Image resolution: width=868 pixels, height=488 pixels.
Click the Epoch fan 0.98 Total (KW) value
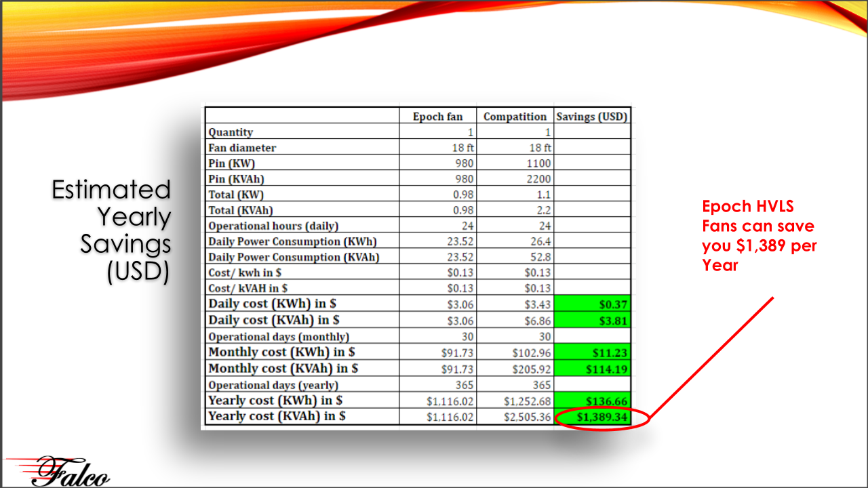pos(464,195)
